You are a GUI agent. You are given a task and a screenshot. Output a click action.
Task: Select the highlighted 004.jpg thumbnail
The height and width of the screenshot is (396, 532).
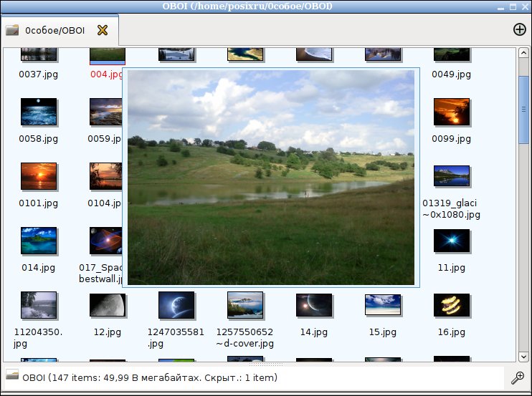pos(108,56)
